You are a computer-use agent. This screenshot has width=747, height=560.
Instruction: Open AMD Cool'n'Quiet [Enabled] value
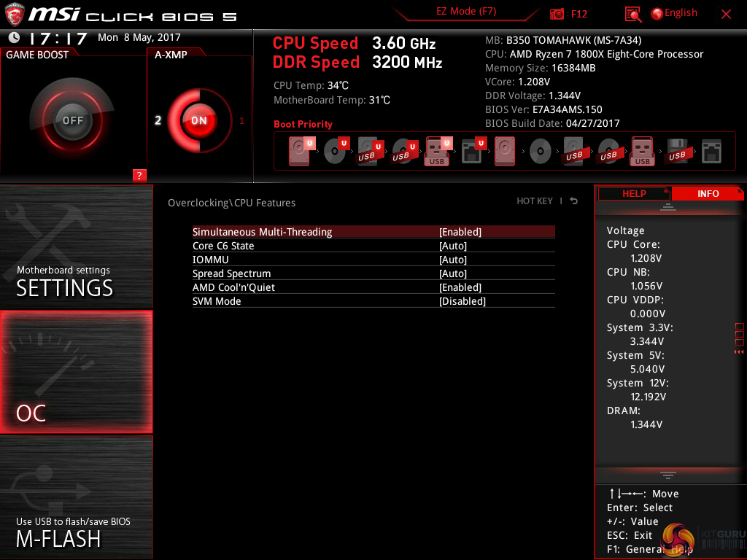[460, 287]
